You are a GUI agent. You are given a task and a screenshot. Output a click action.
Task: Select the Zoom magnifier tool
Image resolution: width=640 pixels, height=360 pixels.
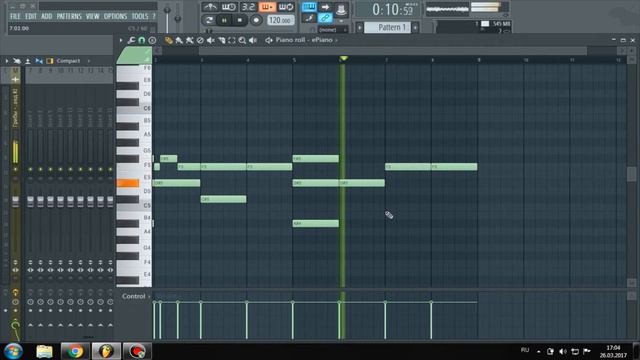(242, 40)
